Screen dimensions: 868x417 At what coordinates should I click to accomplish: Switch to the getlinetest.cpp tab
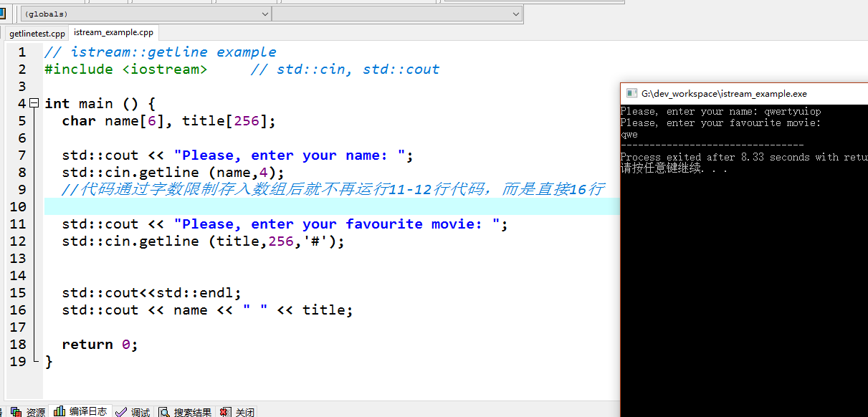pyautogui.click(x=37, y=34)
